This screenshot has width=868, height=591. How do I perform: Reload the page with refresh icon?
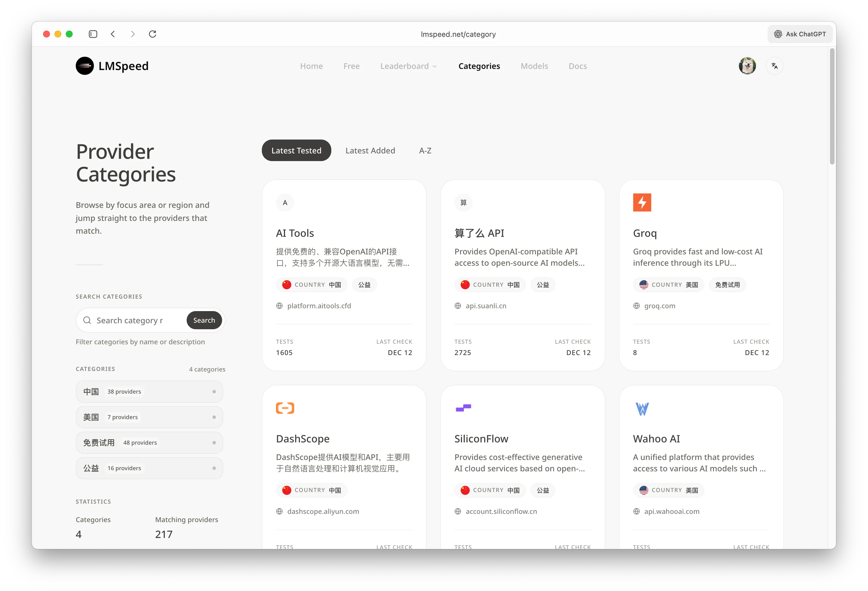tap(152, 34)
